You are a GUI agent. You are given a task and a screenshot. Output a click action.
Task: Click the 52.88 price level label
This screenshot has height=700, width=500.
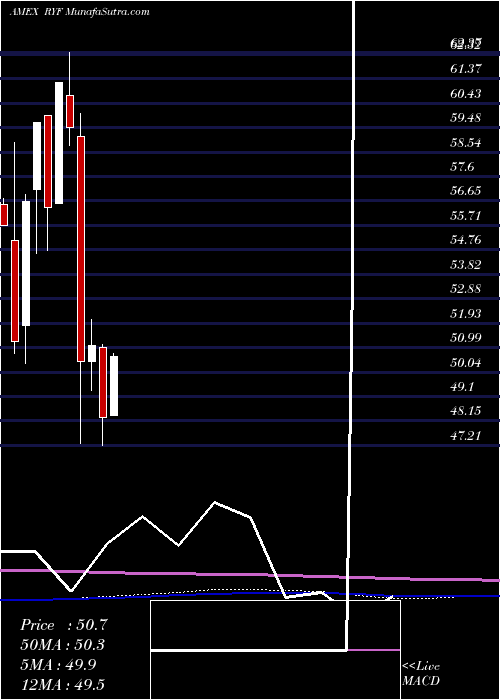point(466,289)
